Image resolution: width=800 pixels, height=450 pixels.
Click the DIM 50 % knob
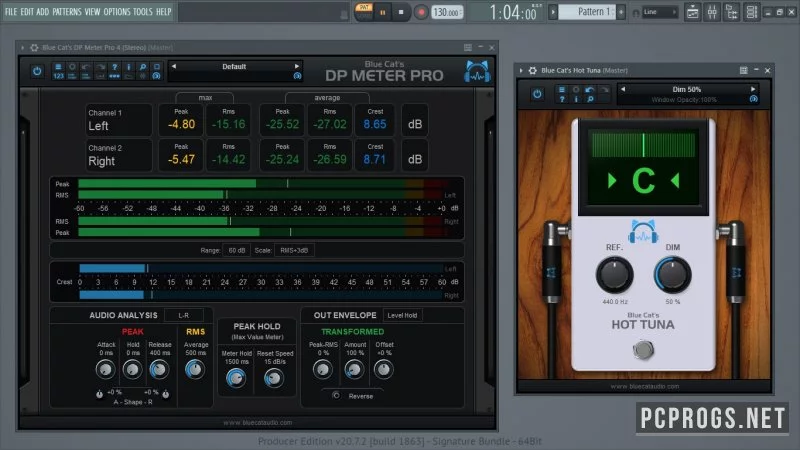673,274
